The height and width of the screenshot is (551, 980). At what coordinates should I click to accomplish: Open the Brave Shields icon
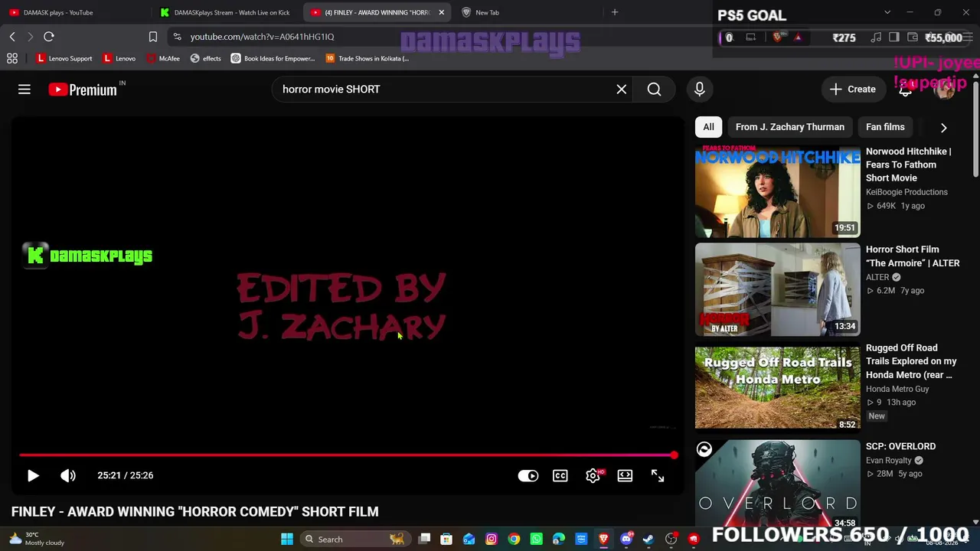click(x=777, y=37)
